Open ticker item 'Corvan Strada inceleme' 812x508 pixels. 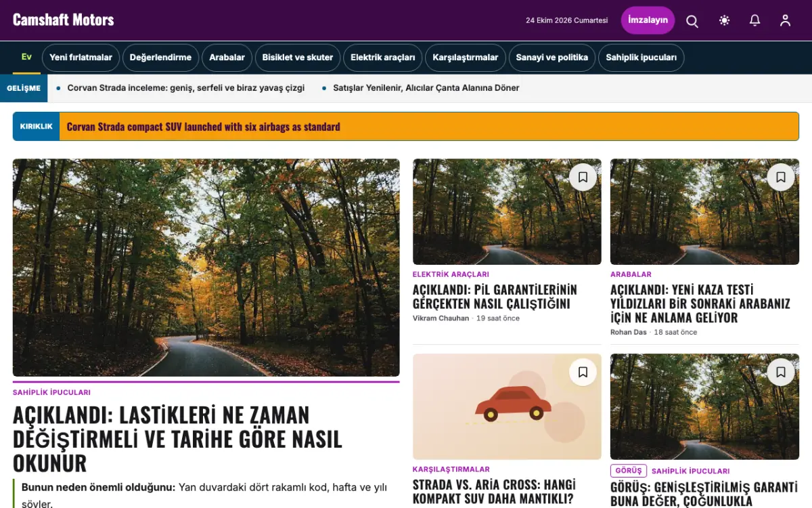pos(185,88)
